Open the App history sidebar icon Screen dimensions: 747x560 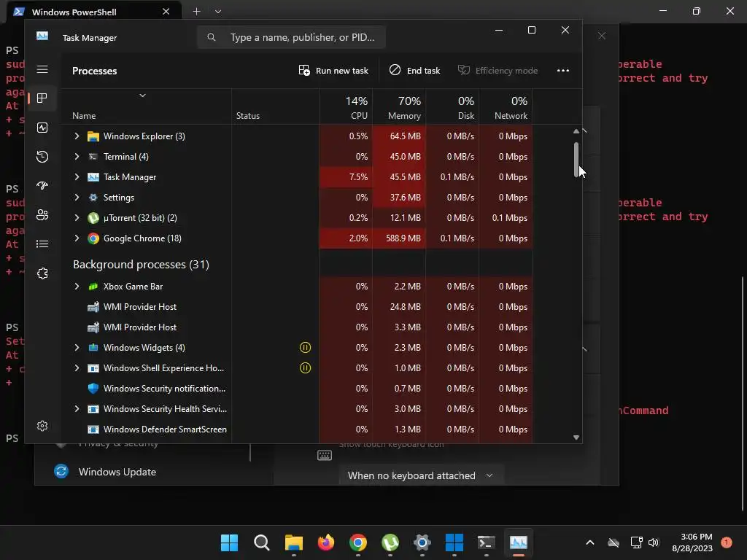(x=42, y=157)
